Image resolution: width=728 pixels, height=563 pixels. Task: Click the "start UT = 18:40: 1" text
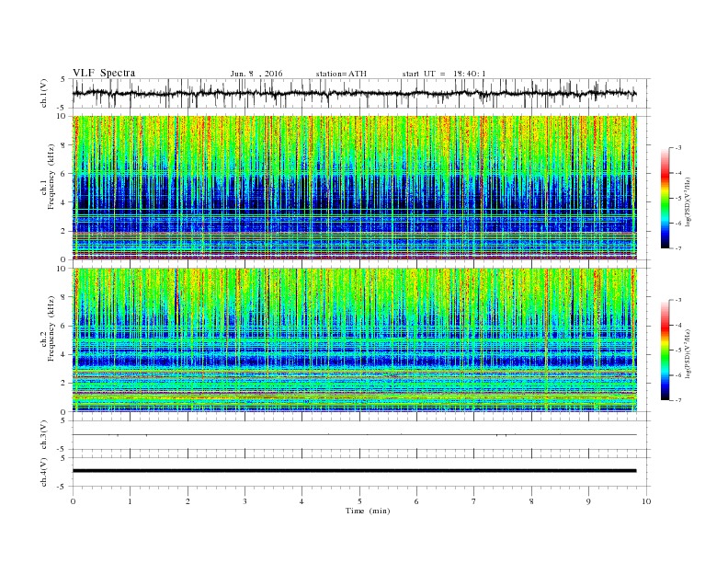point(444,74)
